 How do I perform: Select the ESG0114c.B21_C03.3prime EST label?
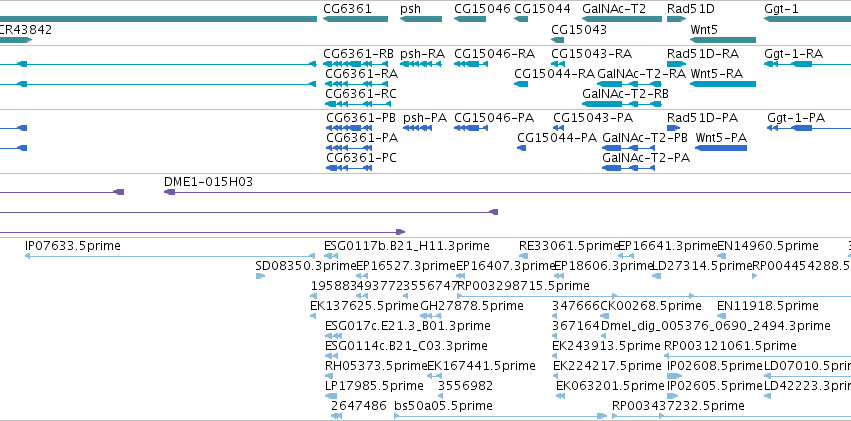406,346
